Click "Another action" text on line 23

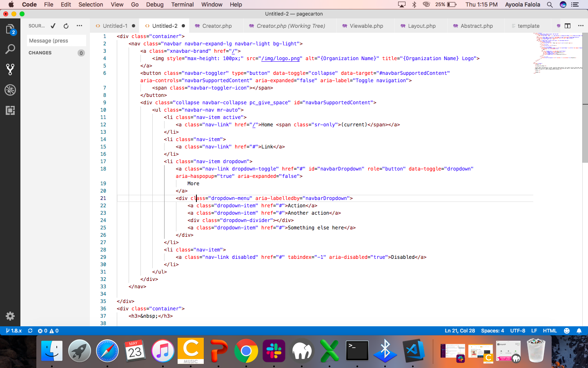pos(308,213)
